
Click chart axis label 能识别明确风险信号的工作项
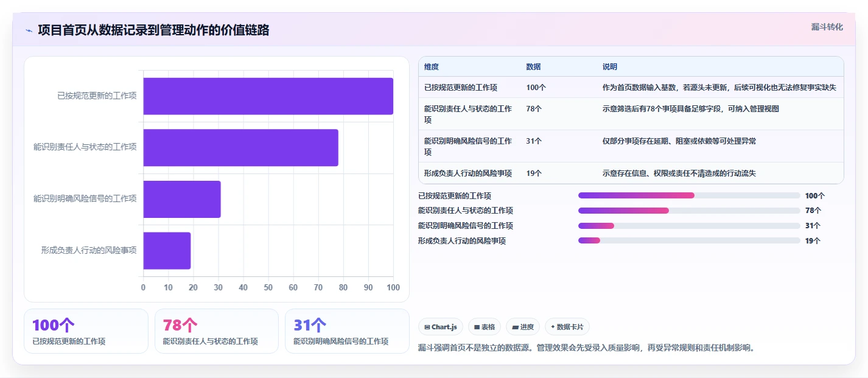coord(85,198)
